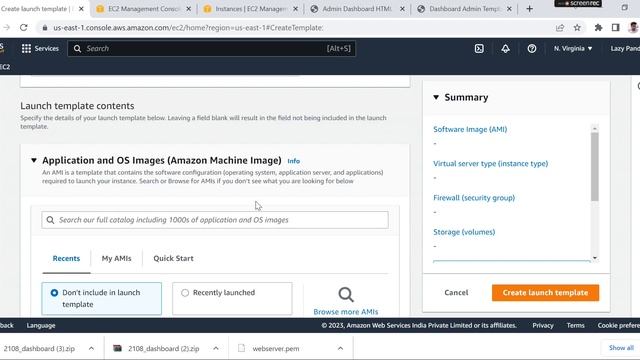This screenshot has width=640, height=360.
Task: Open the browser profile avatar
Action: pos(633,27)
